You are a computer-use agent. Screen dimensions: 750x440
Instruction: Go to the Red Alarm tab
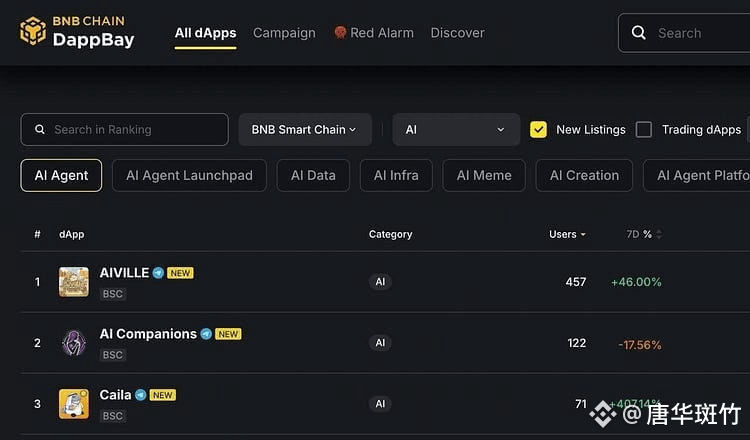[x=374, y=33]
